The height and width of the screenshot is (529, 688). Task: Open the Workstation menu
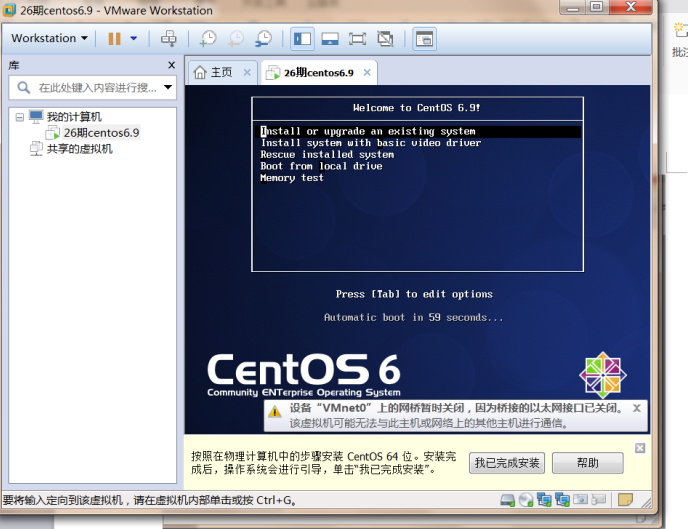pyautogui.click(x=49, y=38)
